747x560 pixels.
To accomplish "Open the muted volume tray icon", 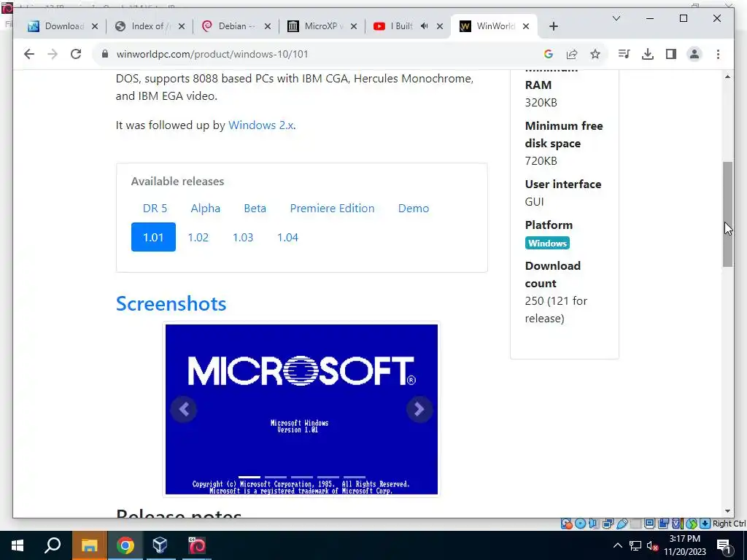I will click(653, 545).
